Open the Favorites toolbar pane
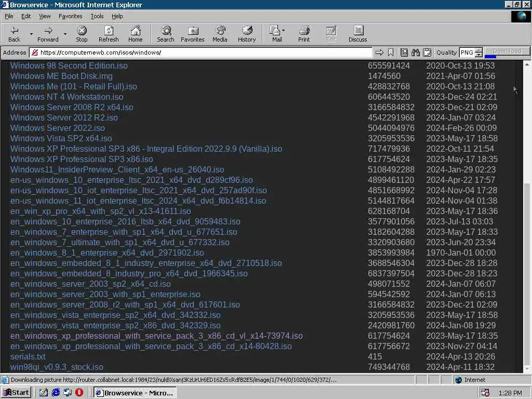The height and width of the screenshot is (399, 532). coord(193,34)
